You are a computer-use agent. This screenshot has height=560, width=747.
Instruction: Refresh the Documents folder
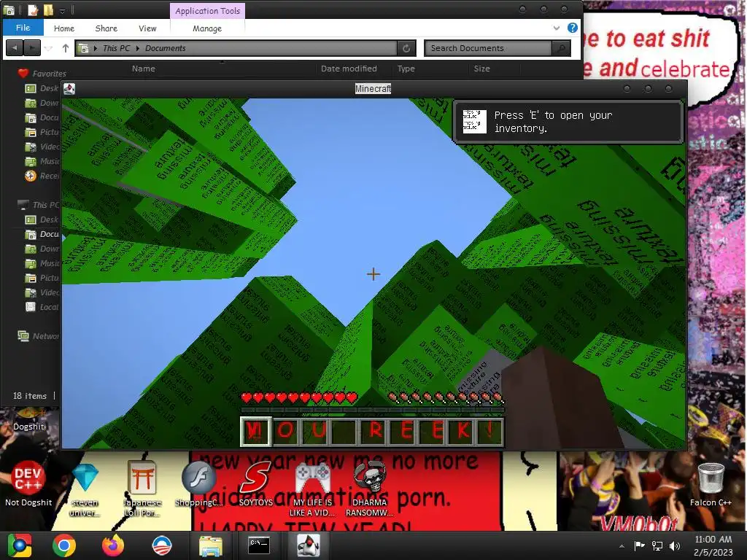(406, 48)
